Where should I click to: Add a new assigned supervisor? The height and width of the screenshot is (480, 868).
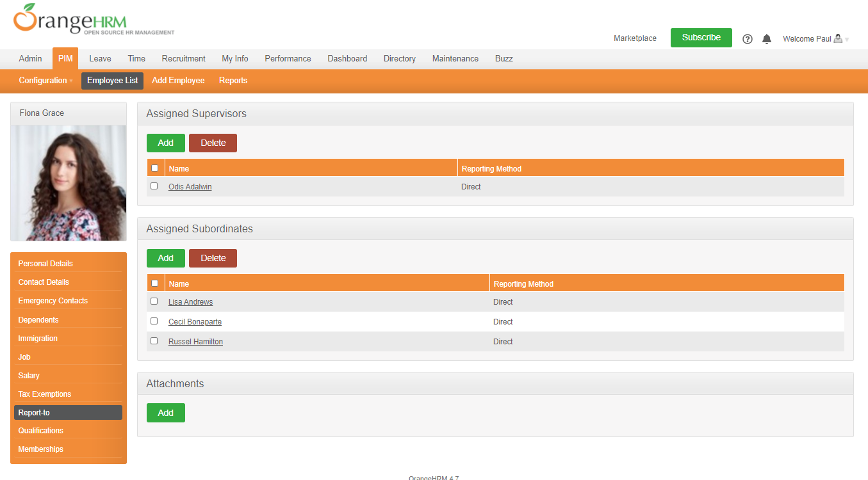point(166,143)
